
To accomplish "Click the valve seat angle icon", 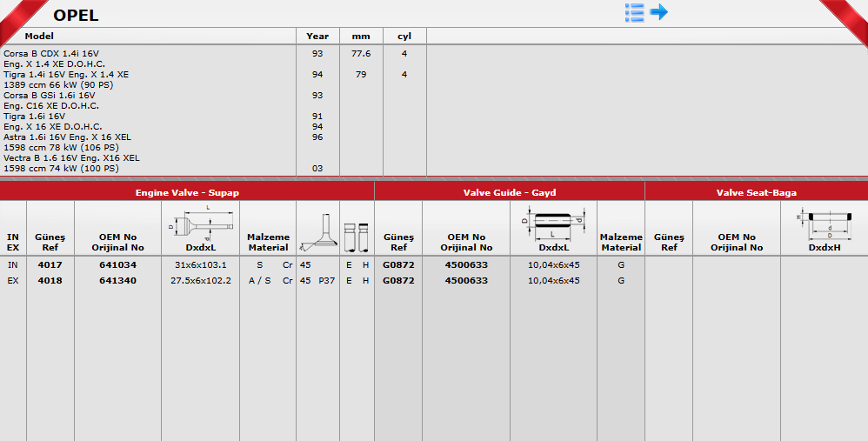I will click(x=317, y=231).
